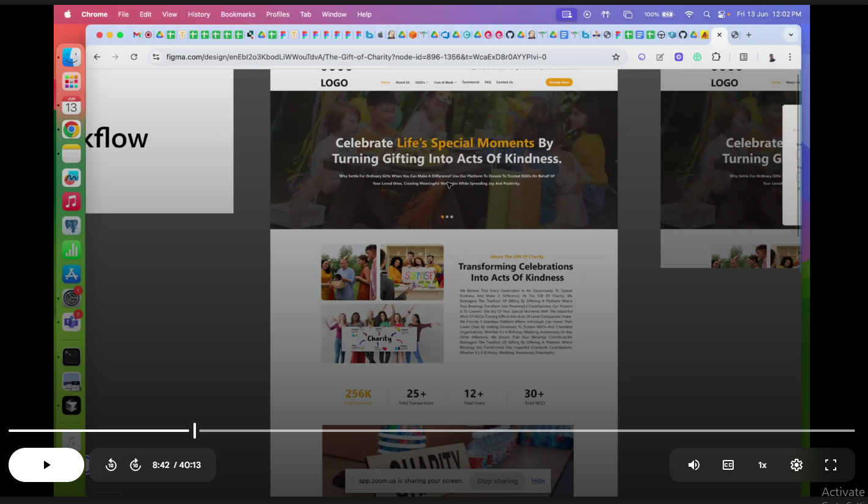Open site information icon in the address bar

click(x=156, y=57)
